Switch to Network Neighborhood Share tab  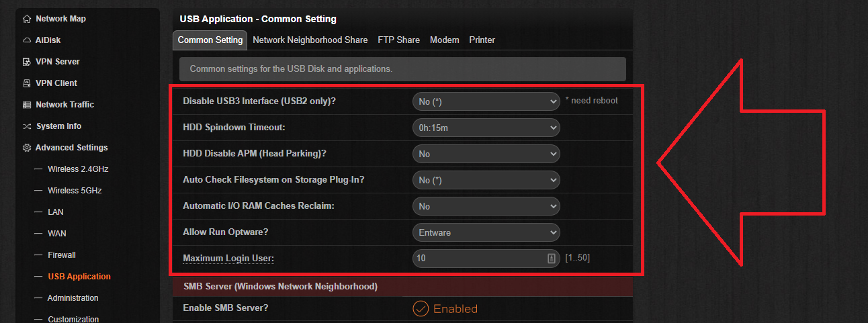[x=310, y=40]
